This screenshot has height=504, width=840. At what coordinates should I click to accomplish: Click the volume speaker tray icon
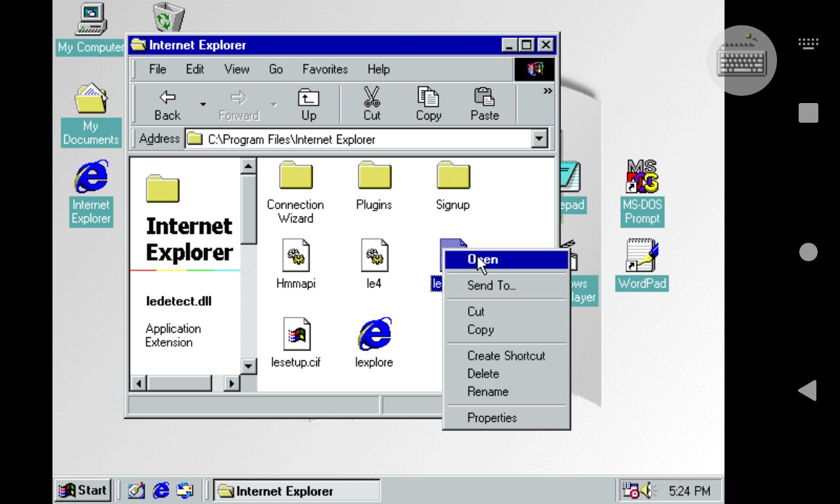(649, 490)
